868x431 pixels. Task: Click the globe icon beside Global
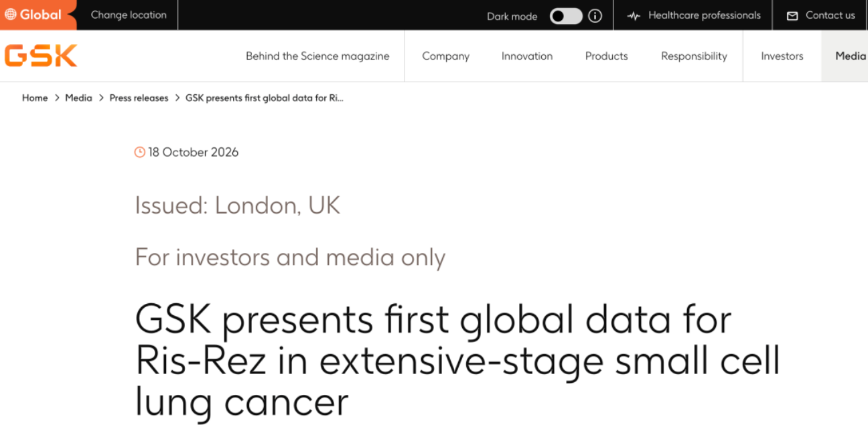[11, 15]
